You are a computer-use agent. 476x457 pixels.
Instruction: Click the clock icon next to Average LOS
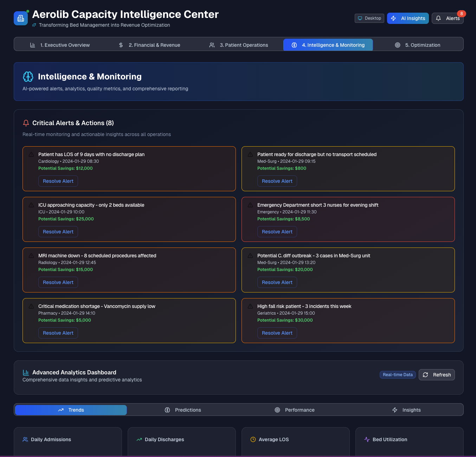point(253,439)
